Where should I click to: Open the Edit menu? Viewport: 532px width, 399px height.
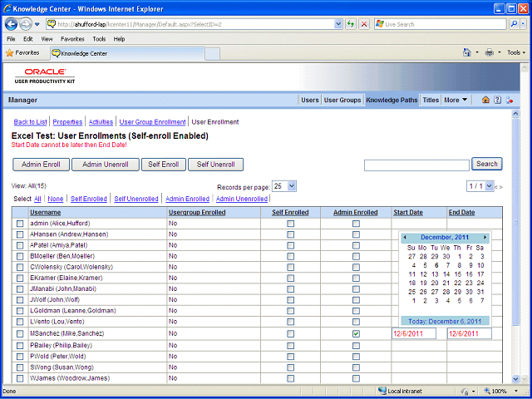(27, 39)
